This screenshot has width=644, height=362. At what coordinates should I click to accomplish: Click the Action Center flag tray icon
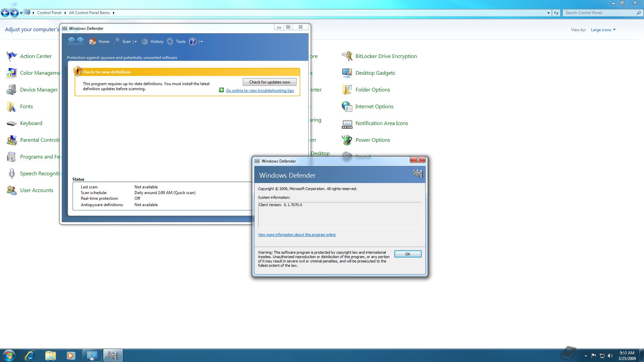coord(594,356)
